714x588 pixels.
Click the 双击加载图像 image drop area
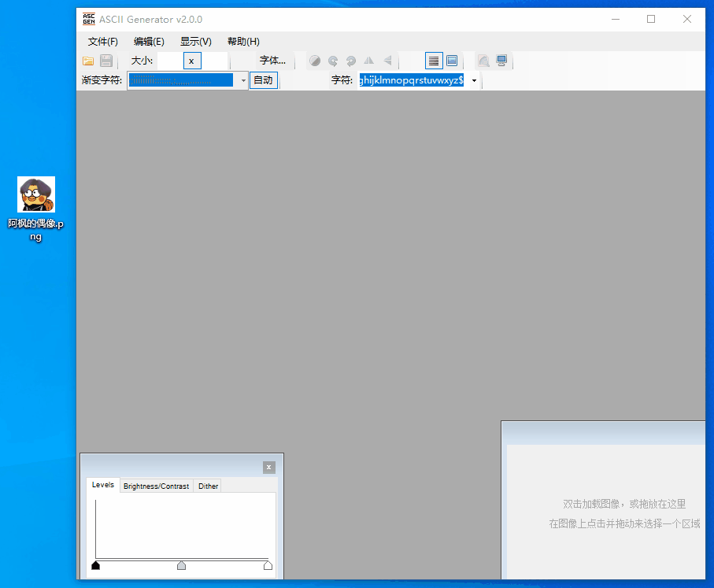tap(605, 512)
